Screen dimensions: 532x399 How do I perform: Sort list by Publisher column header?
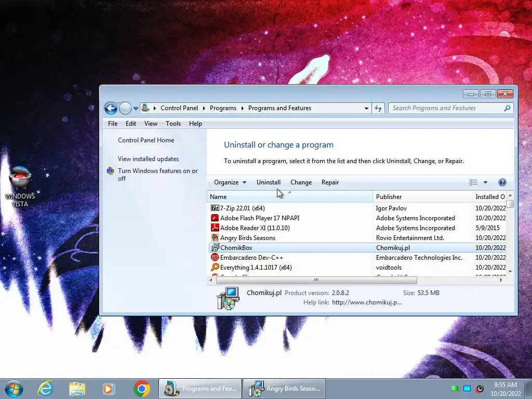[422, 197]
